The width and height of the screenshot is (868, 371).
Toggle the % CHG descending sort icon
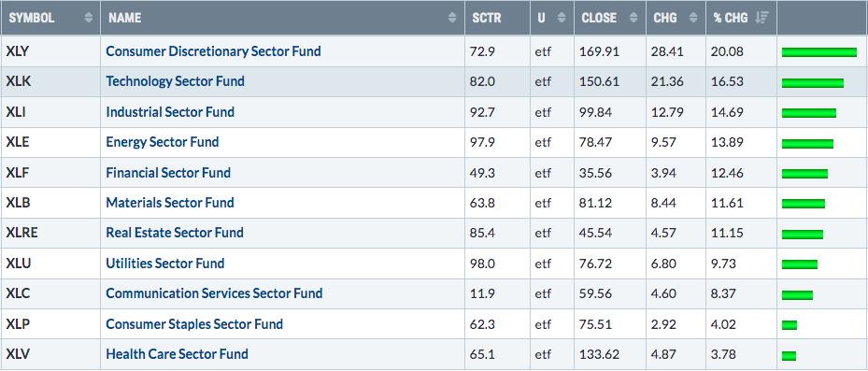coord(762,18)
